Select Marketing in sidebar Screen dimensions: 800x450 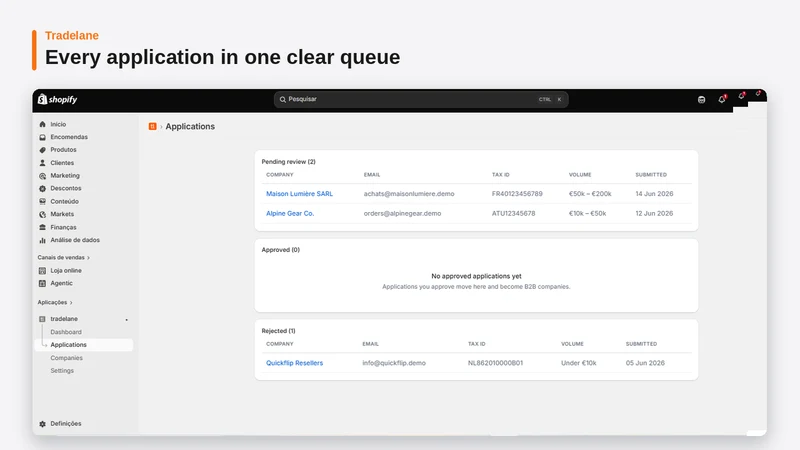(65, 176)
